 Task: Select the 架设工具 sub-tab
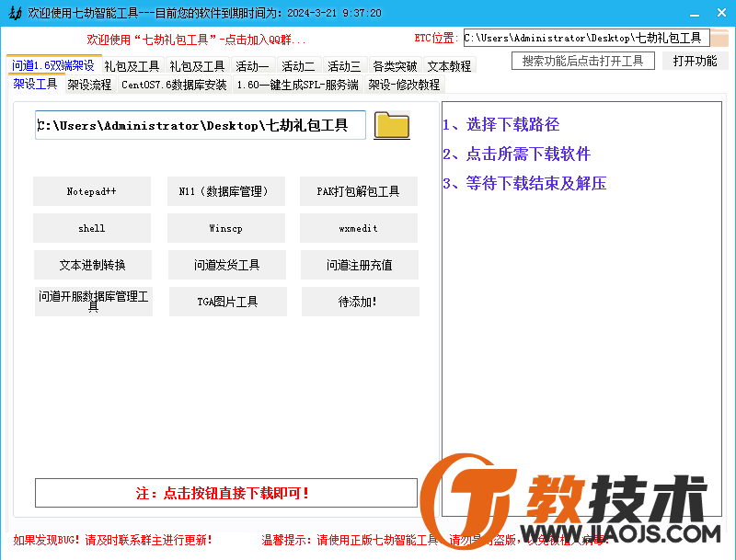coord(36,84)
